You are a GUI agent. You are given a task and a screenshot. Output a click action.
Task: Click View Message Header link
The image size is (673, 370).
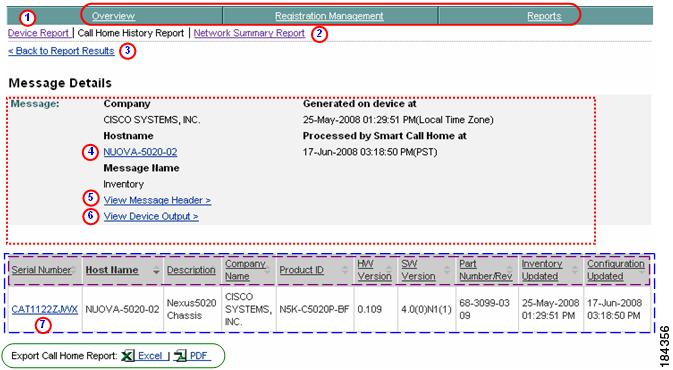[x=157, y=200]
